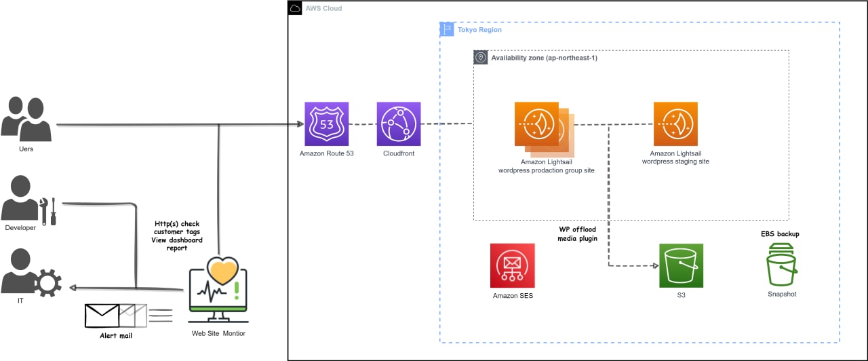Select the Users people icon
Viewport: 868px width, 361px height.
27,118
